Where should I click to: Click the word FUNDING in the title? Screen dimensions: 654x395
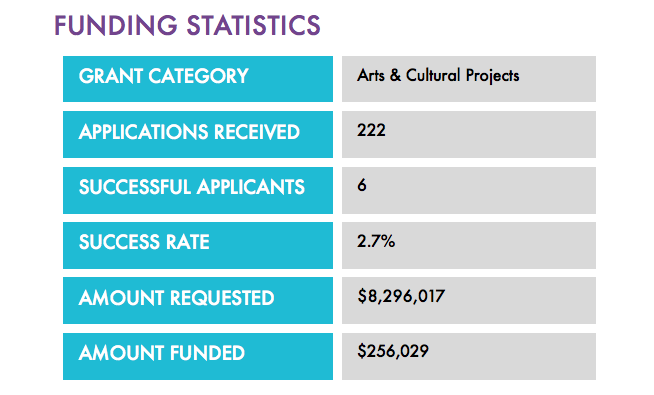[116, 25]
